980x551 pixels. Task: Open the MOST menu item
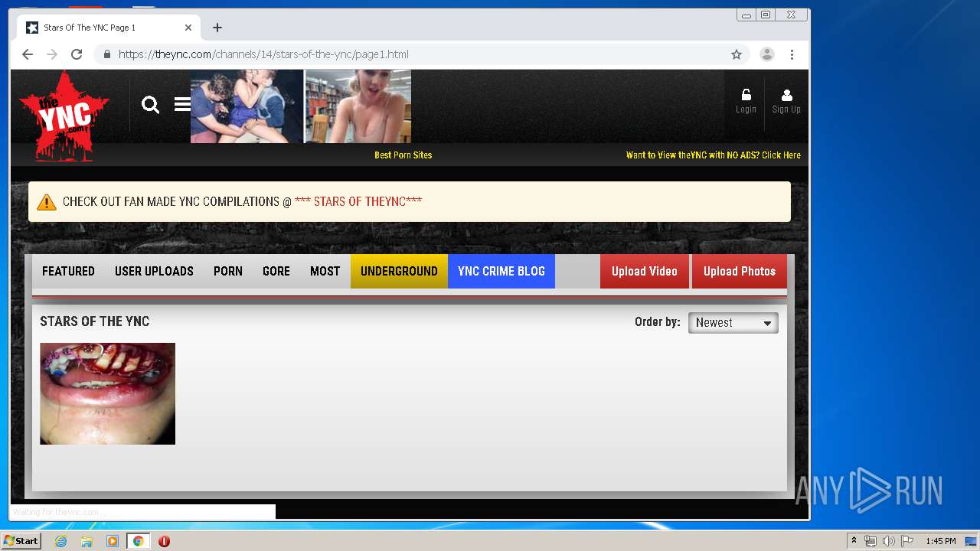click(x=325, y=272)
